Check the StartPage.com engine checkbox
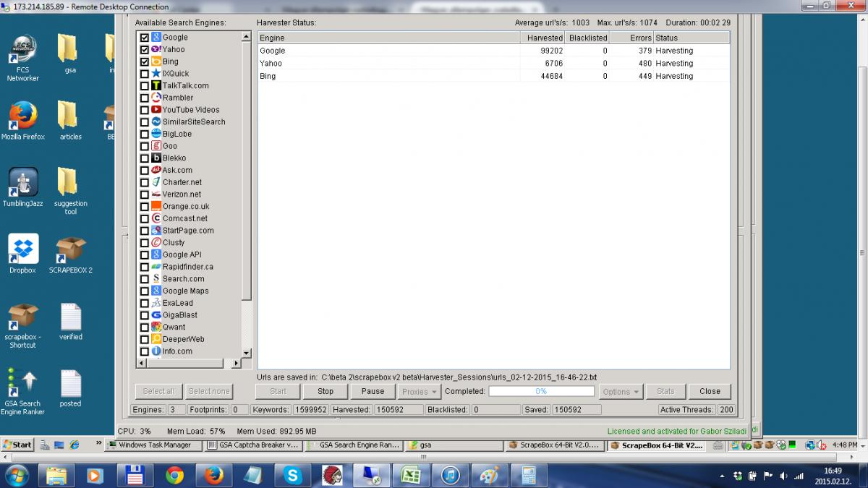 click(x=145, y=231)
